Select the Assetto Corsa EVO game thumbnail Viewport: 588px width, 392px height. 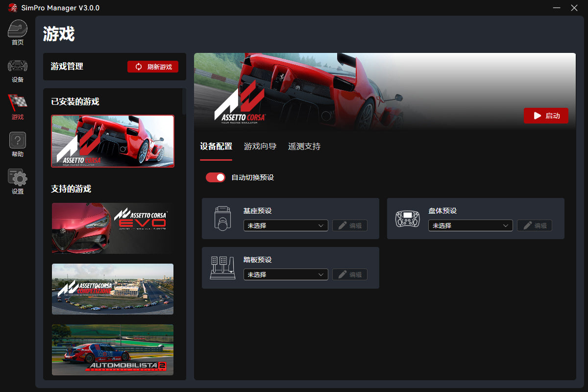tap(113, 228)
